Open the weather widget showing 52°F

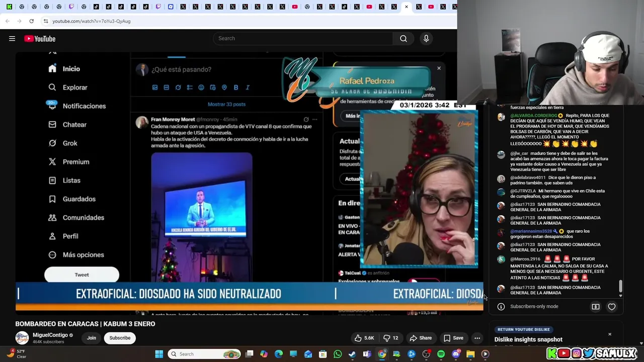click(x=16, y=354)
